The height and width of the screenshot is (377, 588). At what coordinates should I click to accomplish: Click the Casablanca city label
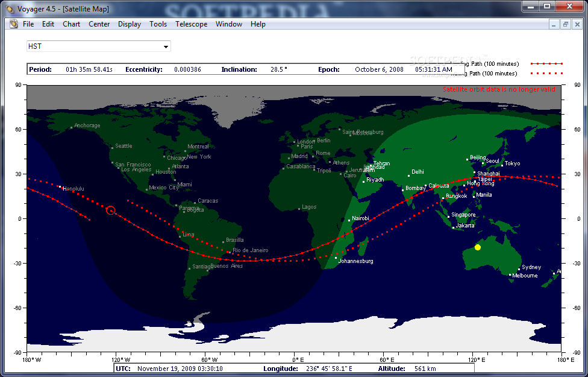click(x=301, y=166)
